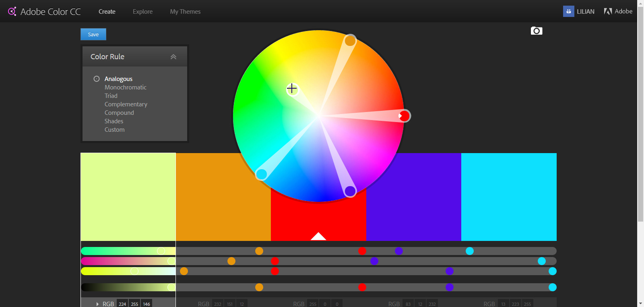
Task: Click the red handle on the brightness slider row
Action: point(362,287)
